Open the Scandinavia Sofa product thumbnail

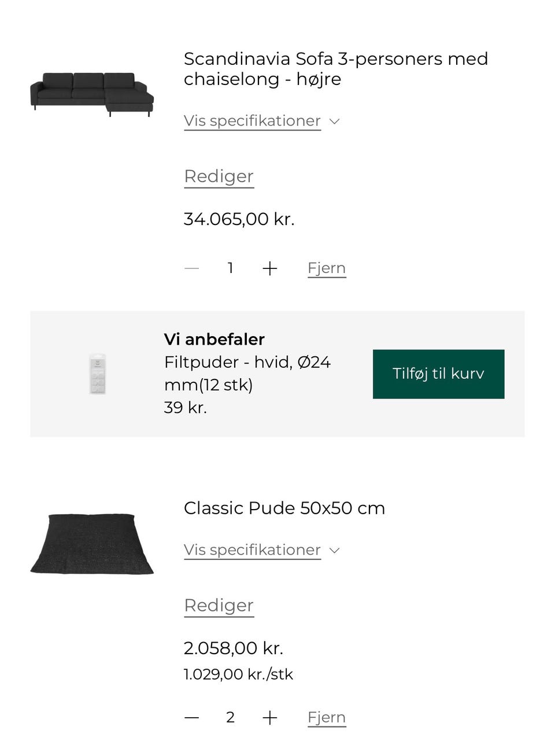point(92,93)
